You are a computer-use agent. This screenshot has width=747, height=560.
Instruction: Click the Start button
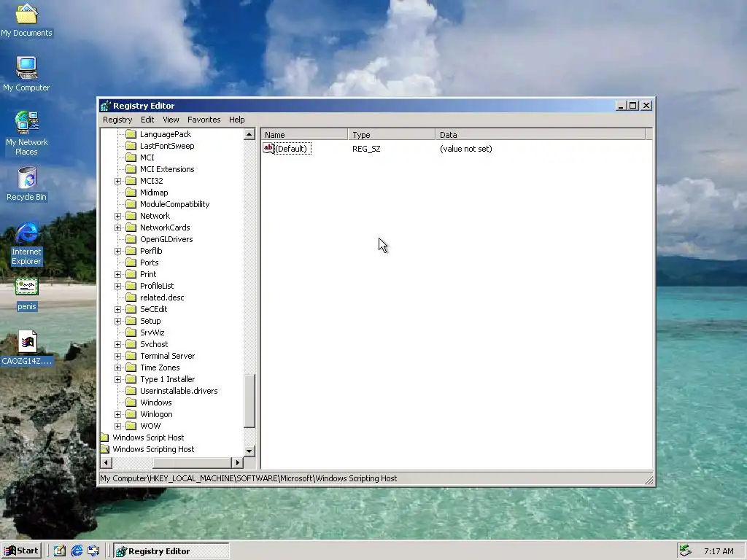[x=21, y=551]
